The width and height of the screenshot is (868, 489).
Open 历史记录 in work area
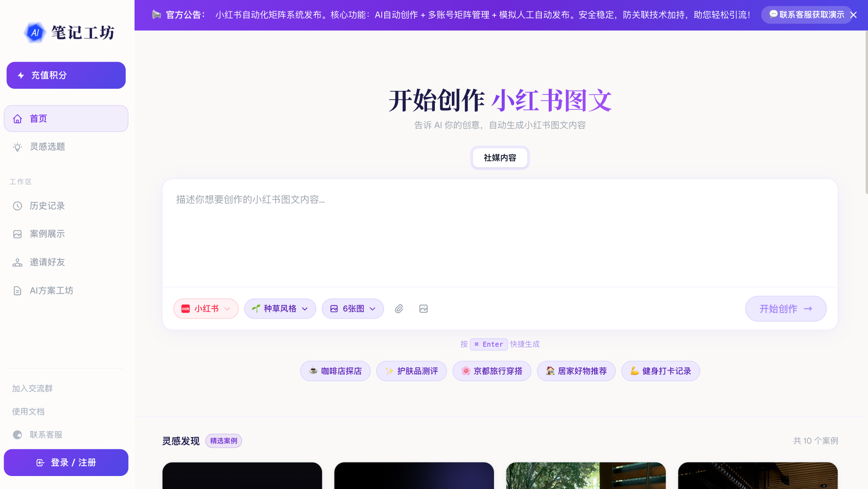coord(66,206)
